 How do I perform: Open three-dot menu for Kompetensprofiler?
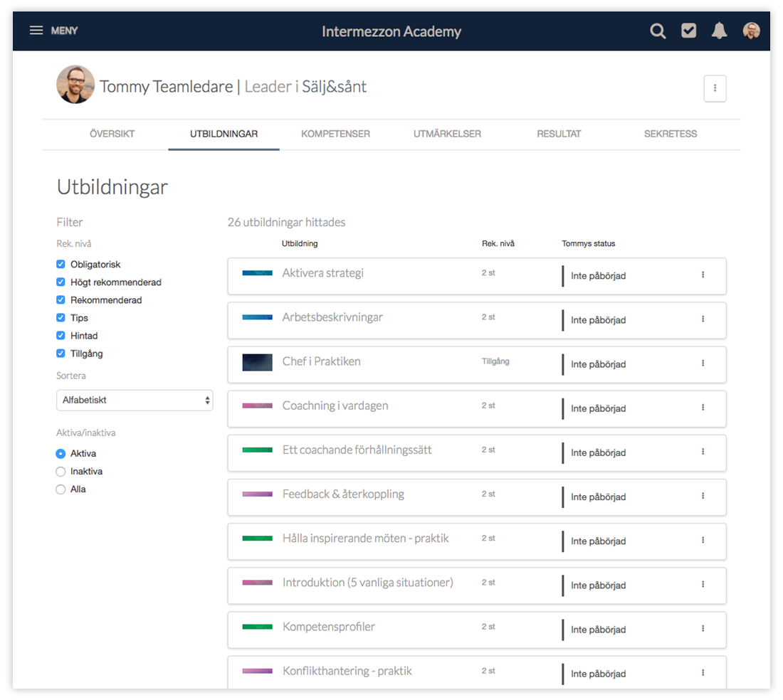(703, 628)
